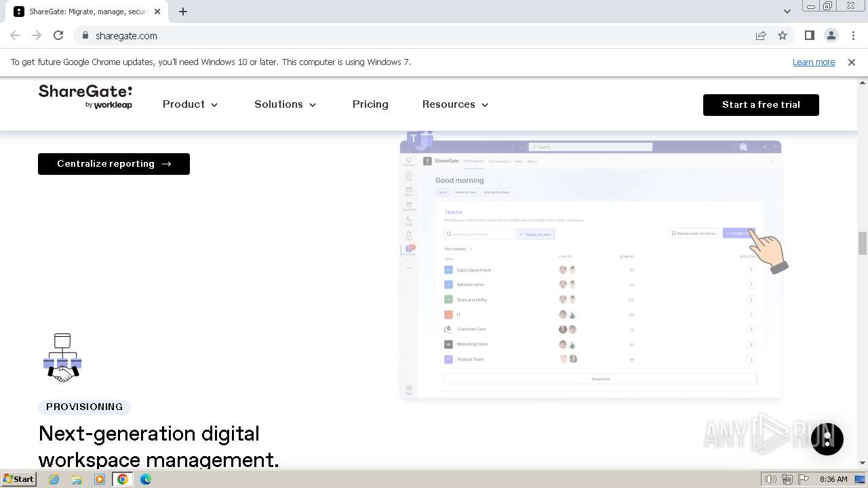The width and height of the screenshot is (868, 488).
Task: Click the site lock icon in the address bar
Action: coord(85,36)
